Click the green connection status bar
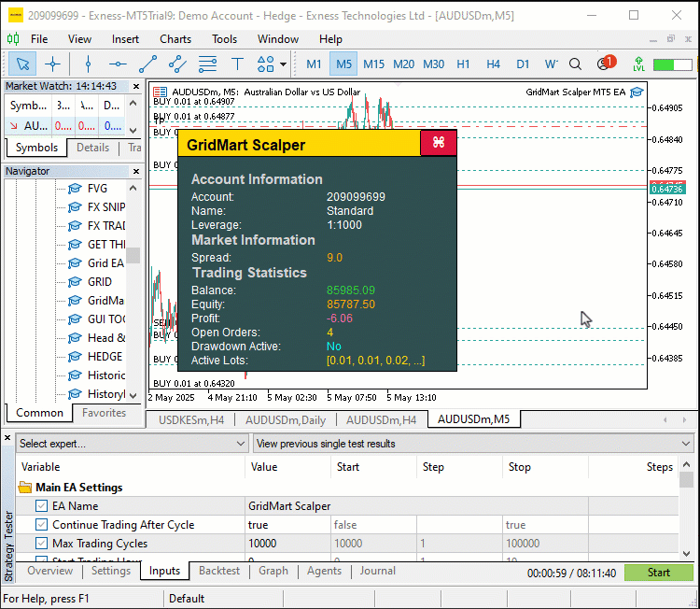Screen dimensions: 700x609 (673, 64)
